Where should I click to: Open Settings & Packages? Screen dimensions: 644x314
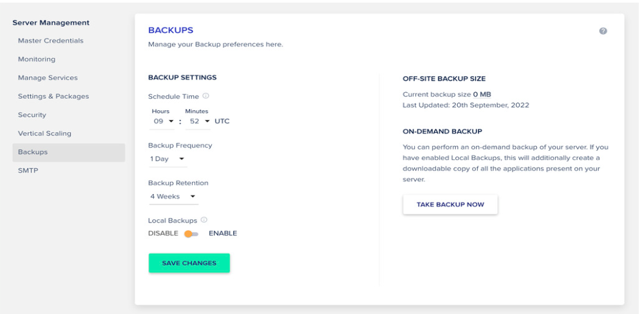pyautogui.click(x=53, y=96)
